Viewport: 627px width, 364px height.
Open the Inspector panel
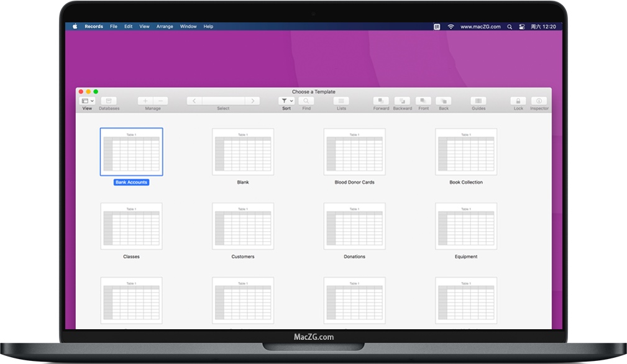click(538, 101)
